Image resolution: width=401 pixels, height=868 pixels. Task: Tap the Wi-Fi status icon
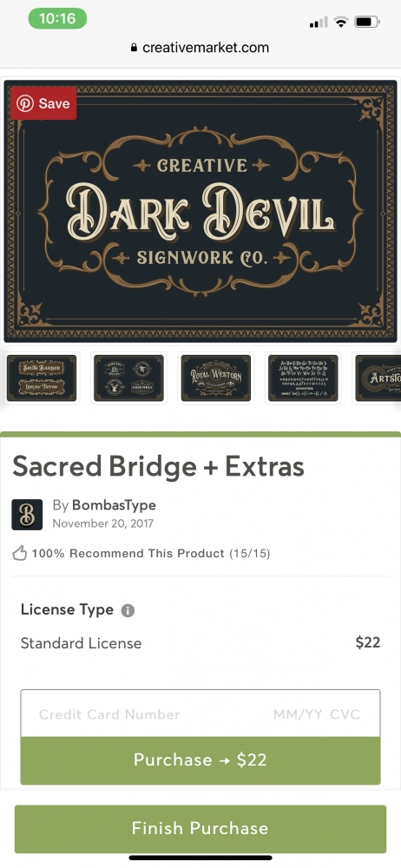(341, 23)
